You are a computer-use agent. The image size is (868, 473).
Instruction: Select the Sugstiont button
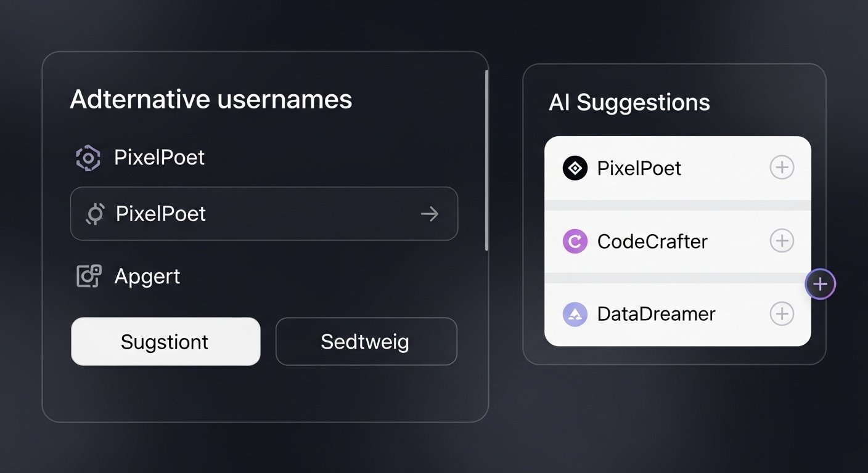pyautogui.click(x=165, y=341)
